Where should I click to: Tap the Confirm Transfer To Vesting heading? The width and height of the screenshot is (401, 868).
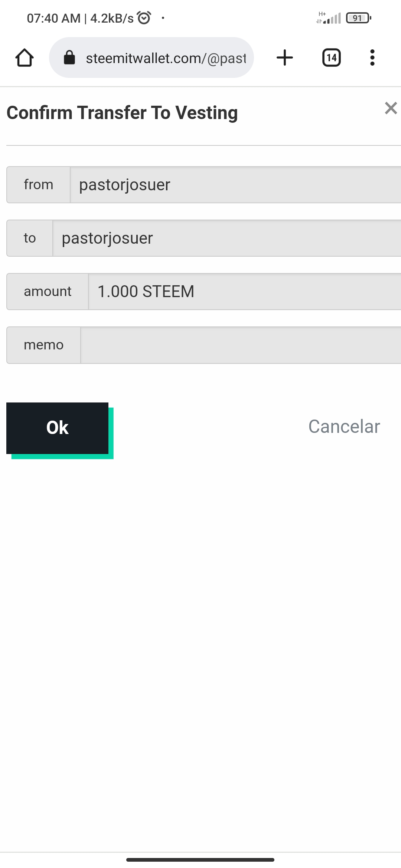click(x=122, y=113)
